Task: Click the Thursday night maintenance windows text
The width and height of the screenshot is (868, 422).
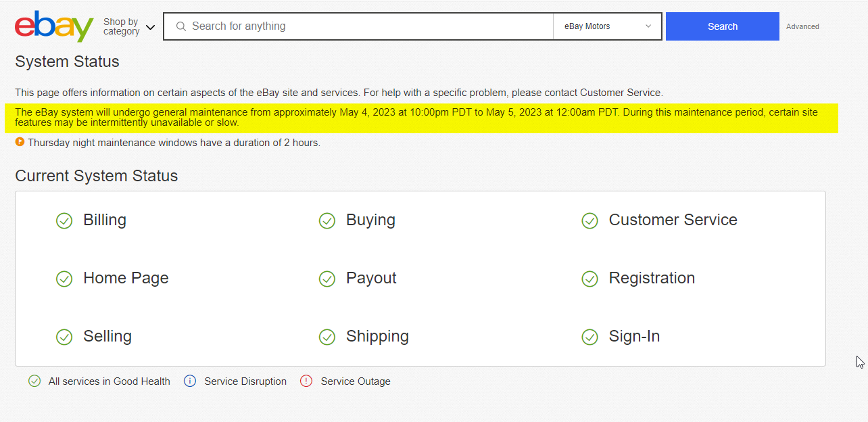Action: click(x=174, y=143)
